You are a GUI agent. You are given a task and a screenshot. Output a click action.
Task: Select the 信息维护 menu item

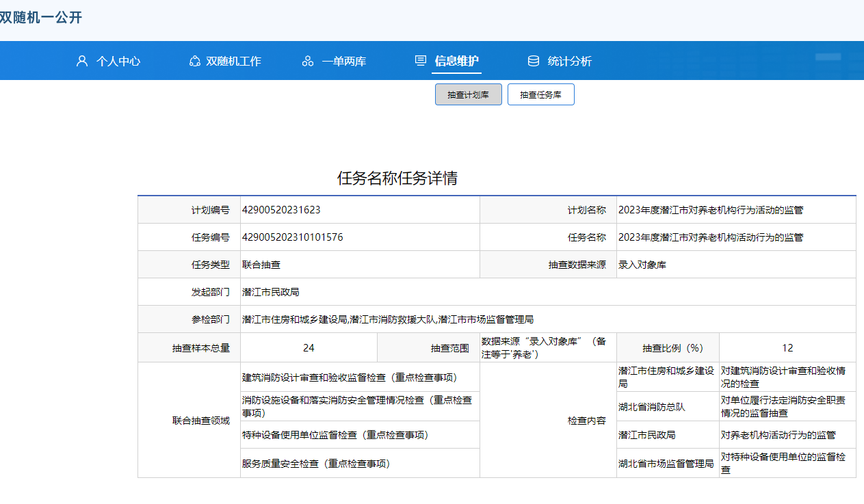click(457, 61)
